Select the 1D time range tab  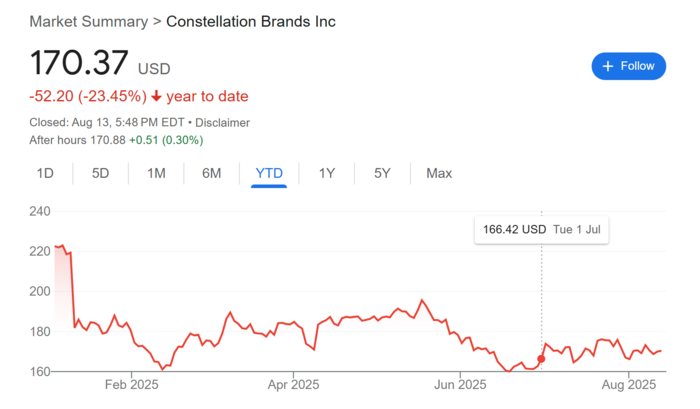click(x=45, y=173)
